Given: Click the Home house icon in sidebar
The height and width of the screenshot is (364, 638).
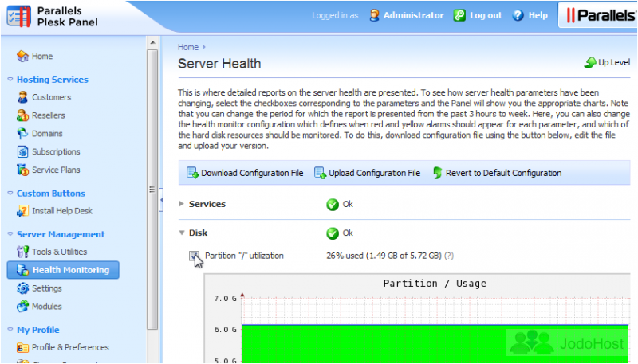Looking at the screenshot, I should 22,56.
